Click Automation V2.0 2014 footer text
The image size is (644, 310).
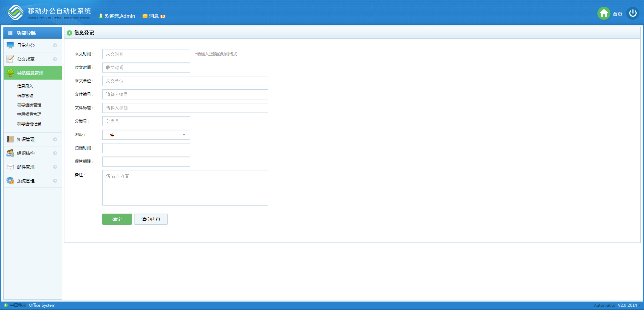coord(615,305)
